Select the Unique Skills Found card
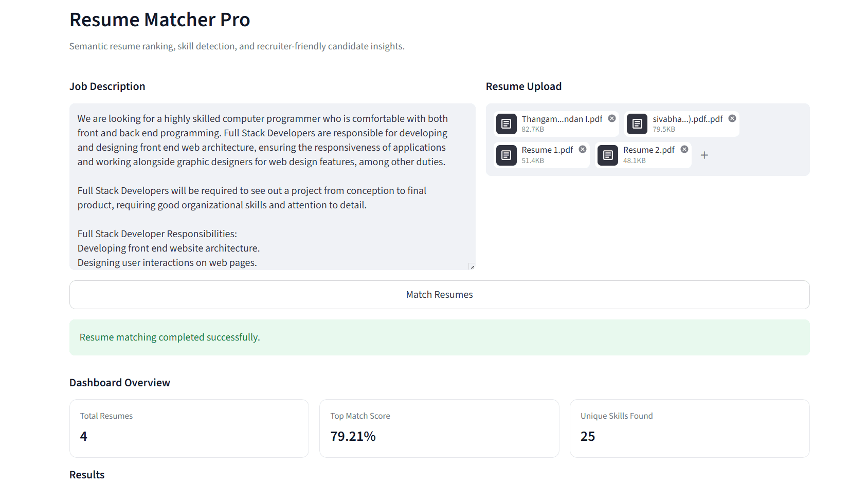Image resolution: width=868 pixels, height=483 pixels. coord(690,428)
